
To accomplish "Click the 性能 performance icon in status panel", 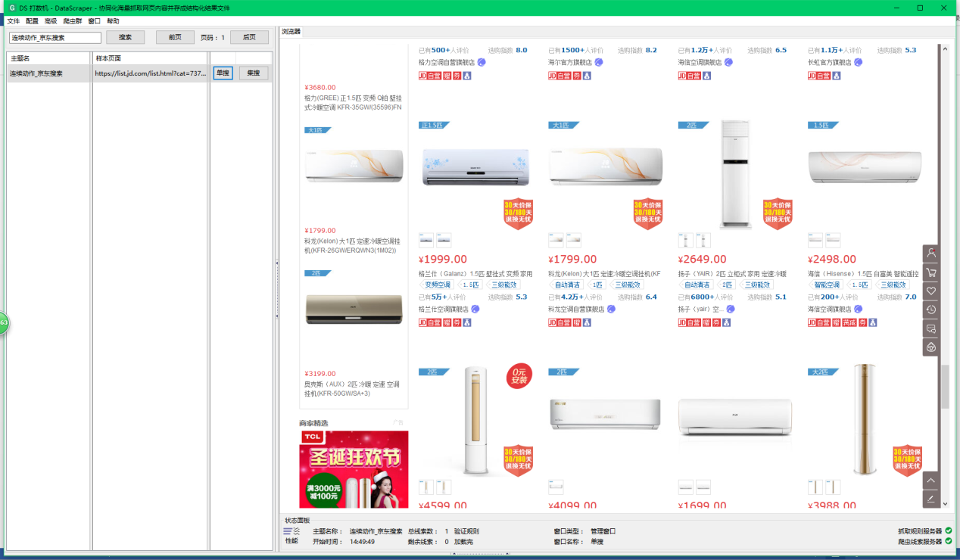I will 291,536.
